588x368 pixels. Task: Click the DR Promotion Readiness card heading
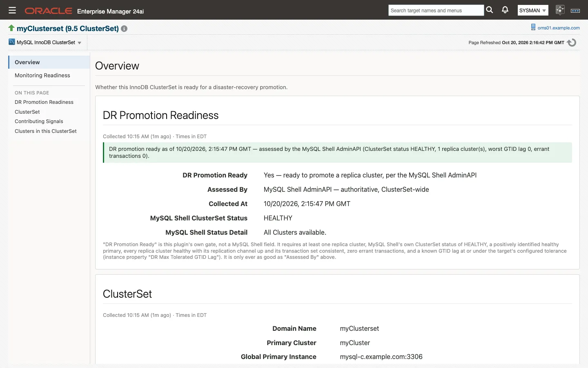coord(161,115)
